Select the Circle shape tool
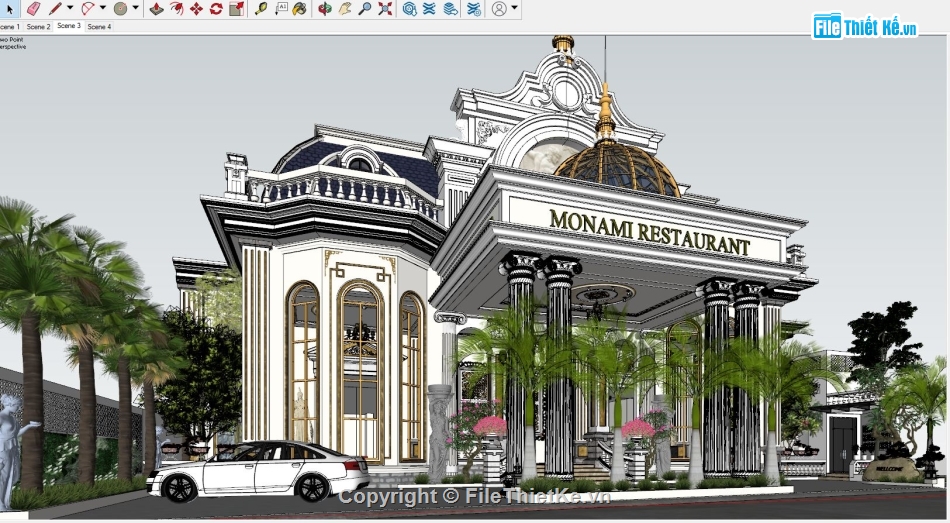 pyautogui.click(x=121, y=8)
